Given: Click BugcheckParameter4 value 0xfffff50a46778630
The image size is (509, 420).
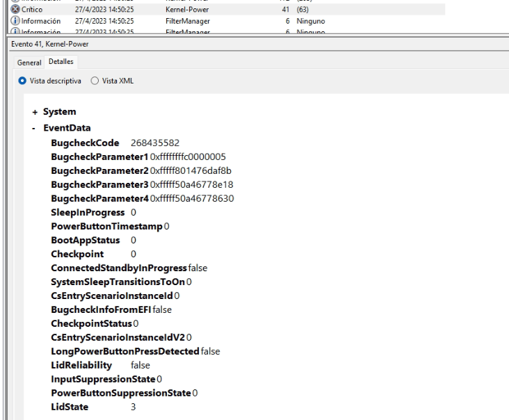Looking at the screenshot, I should (x=192, y=199).
